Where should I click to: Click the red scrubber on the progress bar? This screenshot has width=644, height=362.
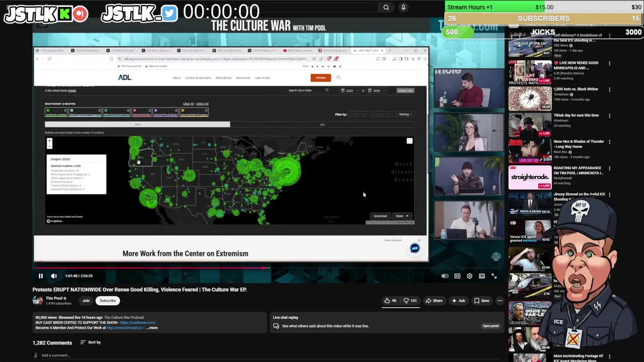(x=263, y=268)
